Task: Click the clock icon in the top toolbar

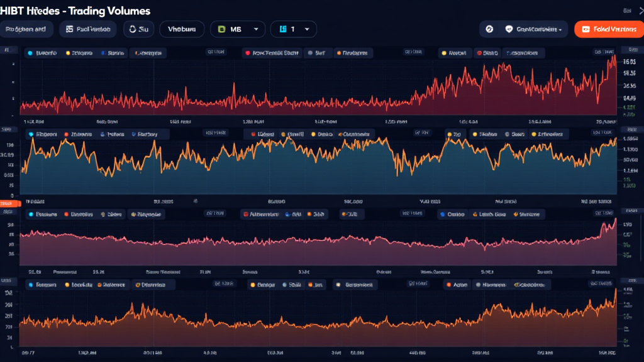Action: pyautogui.click(x=133, y=29)
